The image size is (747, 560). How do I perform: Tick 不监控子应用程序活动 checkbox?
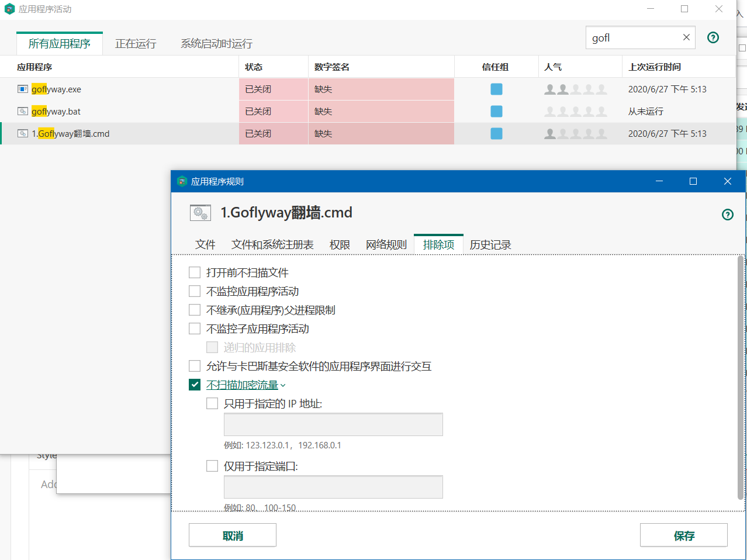coord(195,329)
